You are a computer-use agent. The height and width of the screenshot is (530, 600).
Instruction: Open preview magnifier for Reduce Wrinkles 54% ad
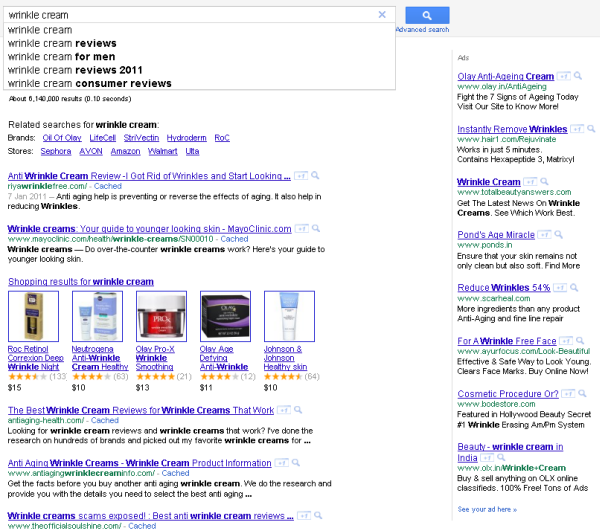(x=576, y=288)
